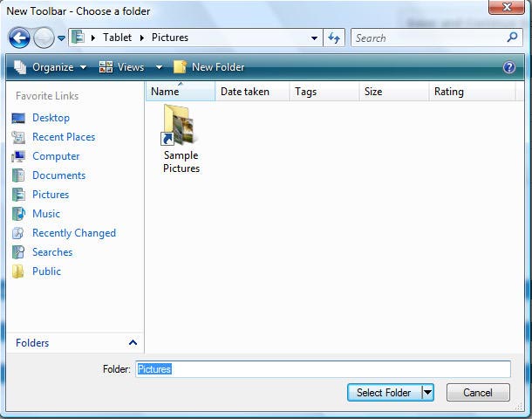Click the Searches icon in sidebar
The image size is (532, 419).
coord(18,252)
